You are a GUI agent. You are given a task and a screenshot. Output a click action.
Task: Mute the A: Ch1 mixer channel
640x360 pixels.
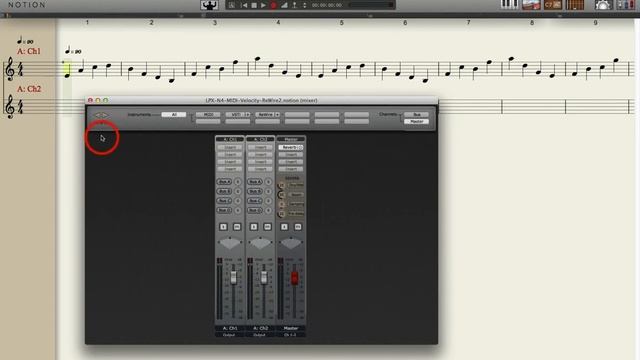[x=237, y=227]
